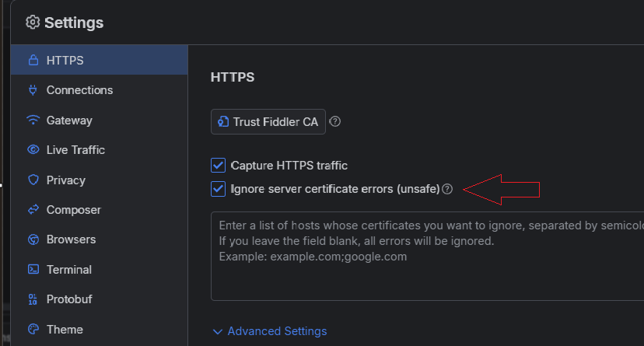Click the lock icon beside HTTPS

coord(33,60)
